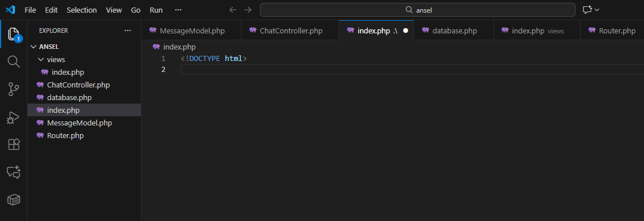
Task: Open Explorer views and more actions menu
Action: pos(128,31)
